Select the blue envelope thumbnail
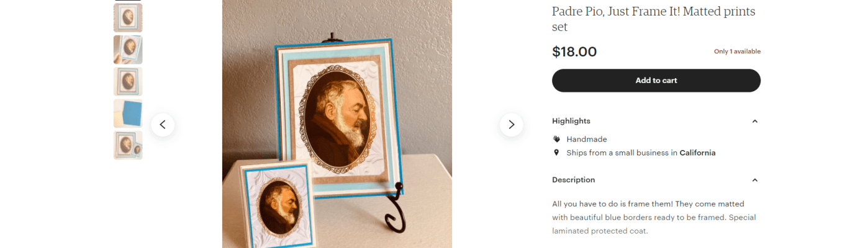The width and height of the screenshot is (868, 248). (x=128, y=113)
